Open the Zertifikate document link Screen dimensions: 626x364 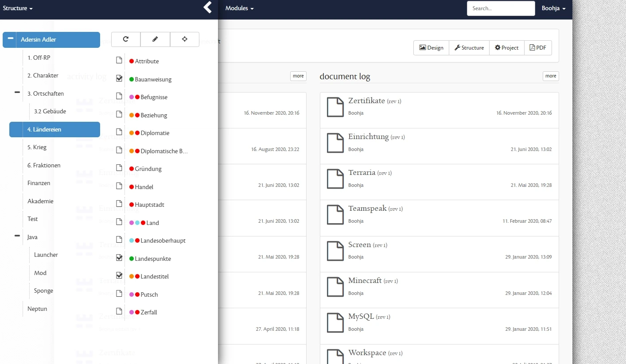pyautogui.click(x=366, y=101)
